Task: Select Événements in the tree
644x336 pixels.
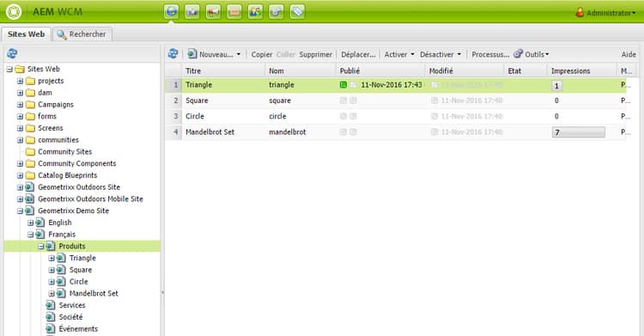Action: click(78, 329)
